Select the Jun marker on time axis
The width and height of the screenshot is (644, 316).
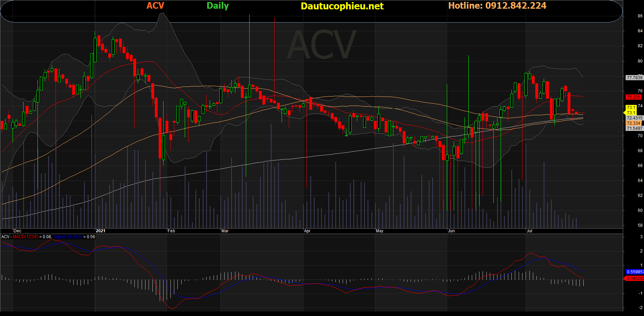click(x=451, y=231)
